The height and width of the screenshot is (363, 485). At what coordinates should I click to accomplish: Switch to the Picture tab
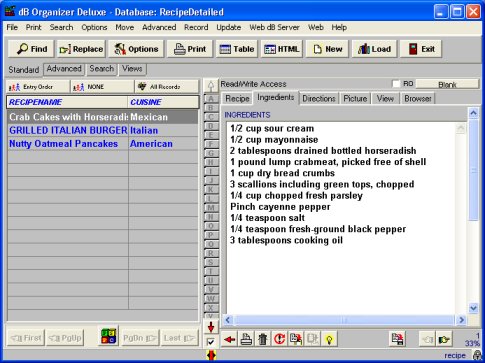click(x=355, y=99)
